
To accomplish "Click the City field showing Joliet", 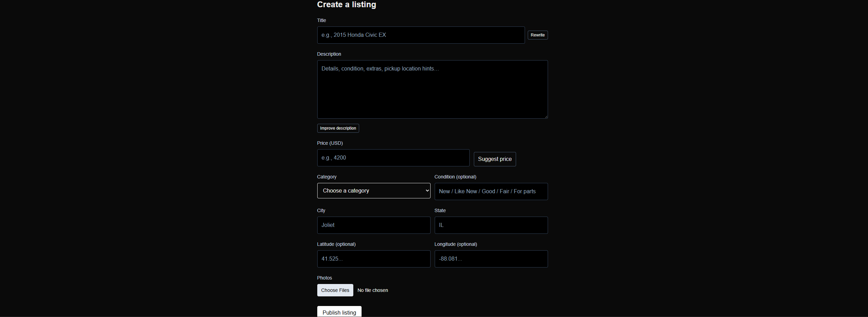I will click(x=374, y=225).
